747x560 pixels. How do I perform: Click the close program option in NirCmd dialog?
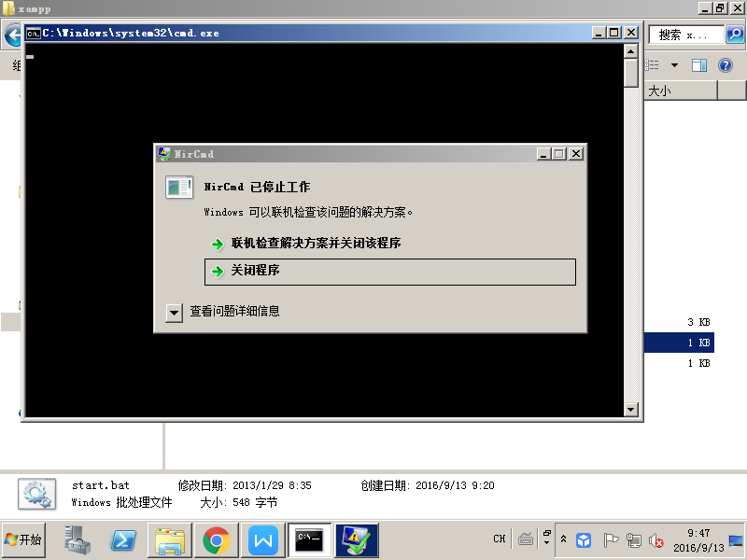click(x=389, y=272)
